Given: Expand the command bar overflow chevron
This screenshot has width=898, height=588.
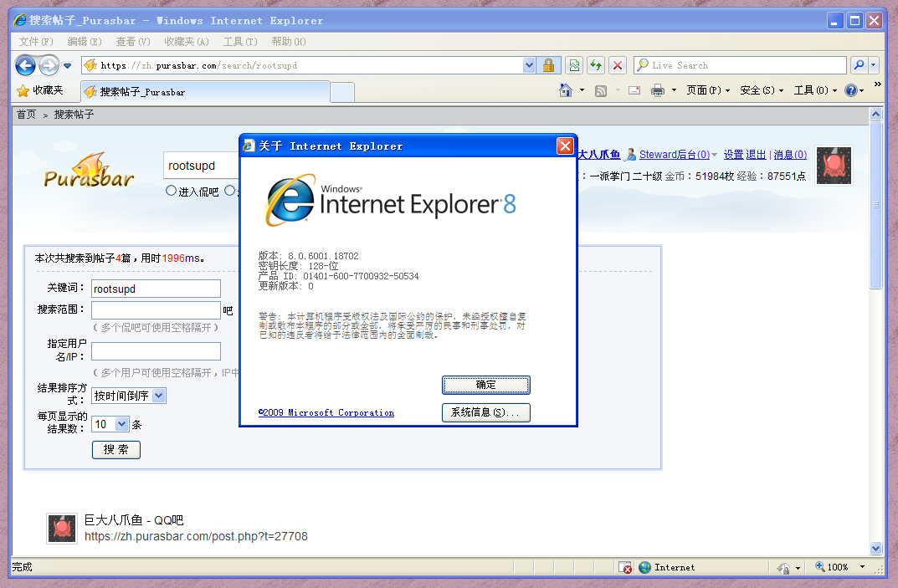Looking at the screenshot, I should 877,84.
